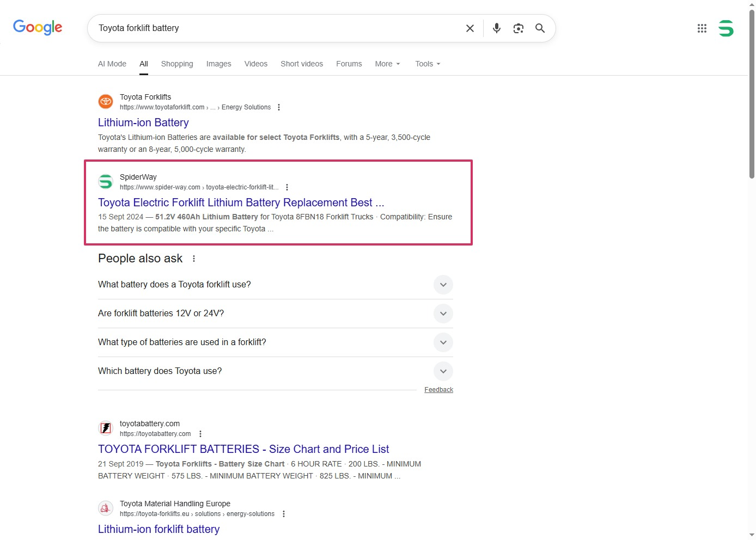Click the Google logo
Image resolution: width=756 pixels, height=540 pixels.
(38, 27)
